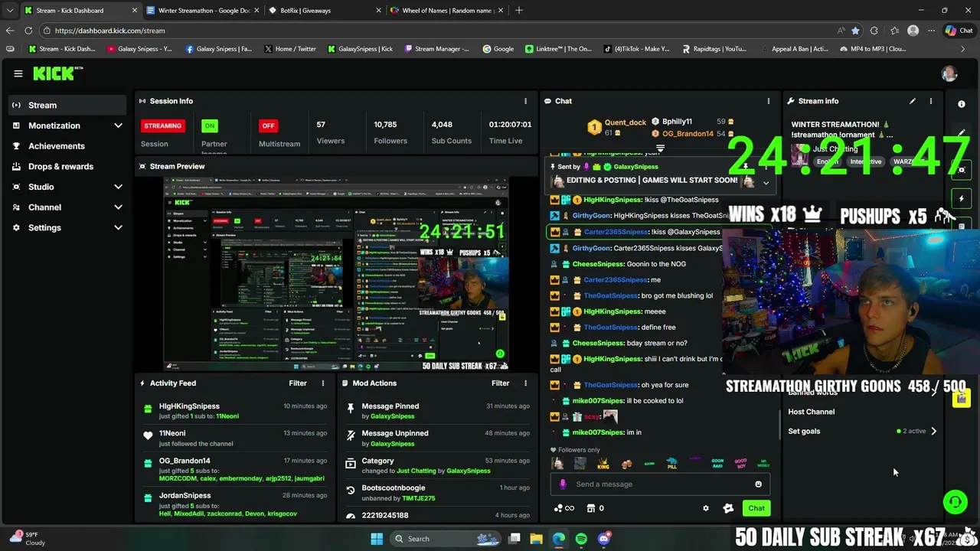Screen dimensions: 980x551
Task: Favorite this page with the star icon
Action: pyautogui.click(x=855, y=31)
